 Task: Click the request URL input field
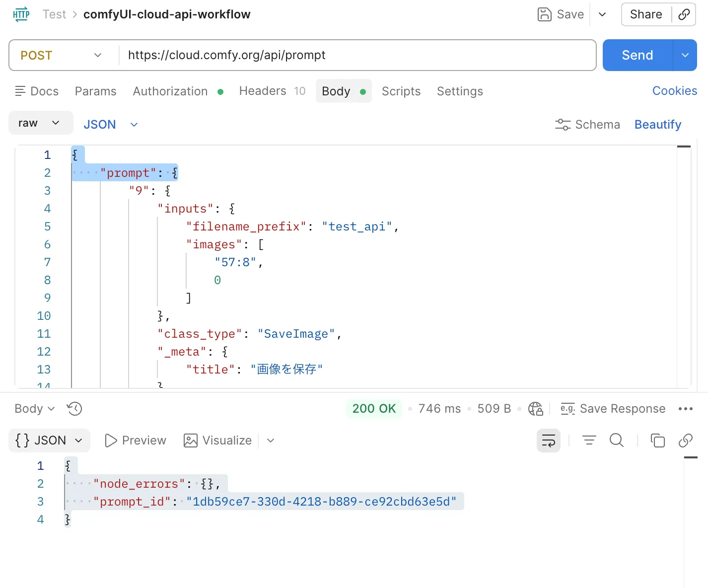pyautogui.click(x=357, y=55)
